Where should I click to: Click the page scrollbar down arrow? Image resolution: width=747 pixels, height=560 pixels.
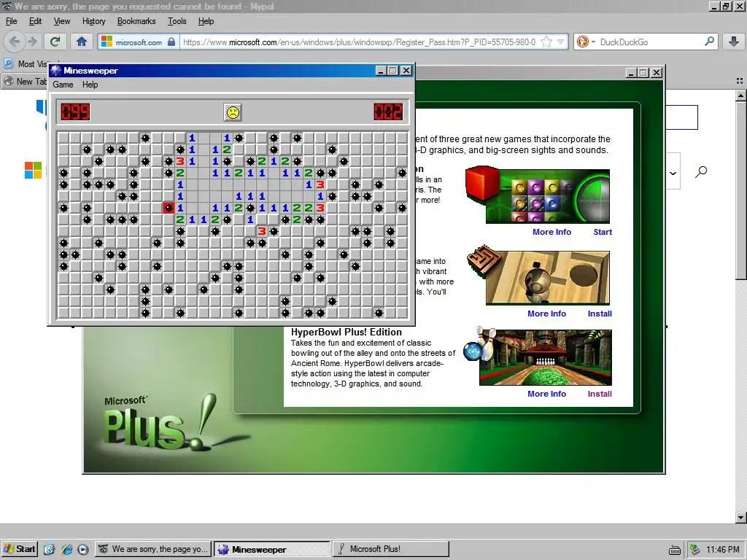[x=741, y=517]
